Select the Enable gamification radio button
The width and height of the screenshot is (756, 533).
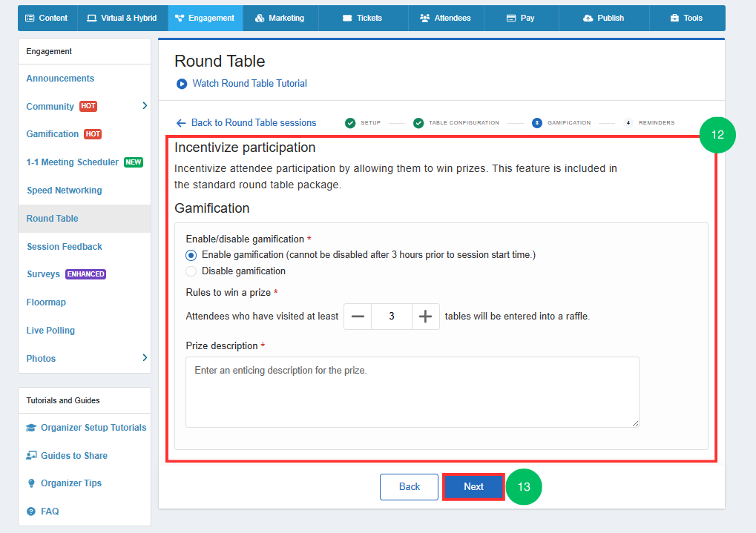pyautogui.click(x=191, y=255)
